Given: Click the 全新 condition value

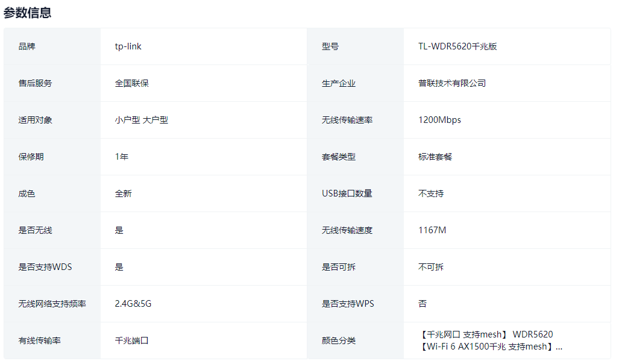Looking at the screenshot, I should pyautogui.click(x=123, y=193).
